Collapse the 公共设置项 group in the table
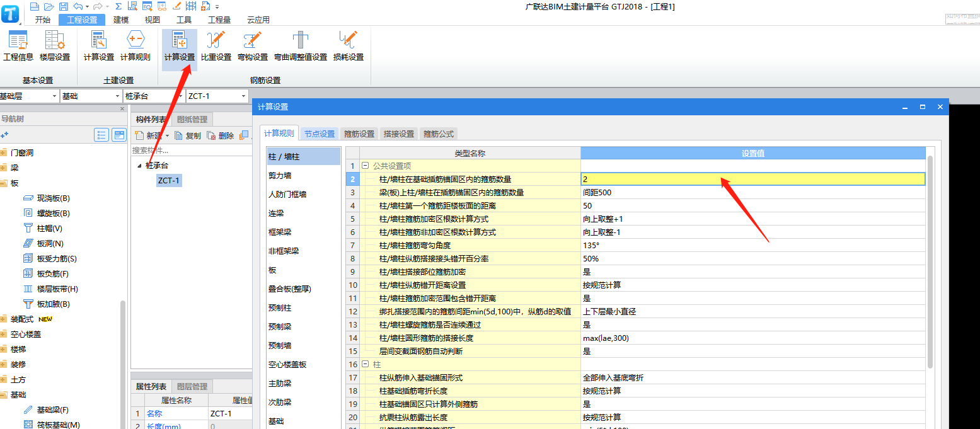 366,166
